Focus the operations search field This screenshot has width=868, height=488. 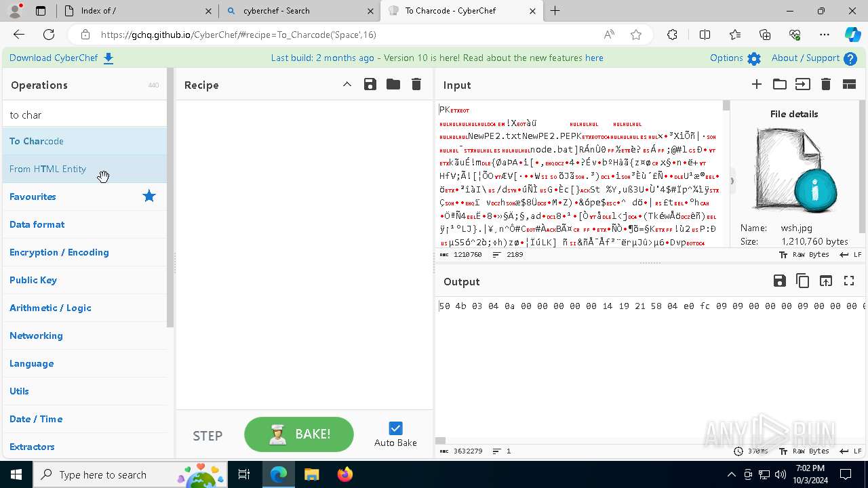pos(85,115)
